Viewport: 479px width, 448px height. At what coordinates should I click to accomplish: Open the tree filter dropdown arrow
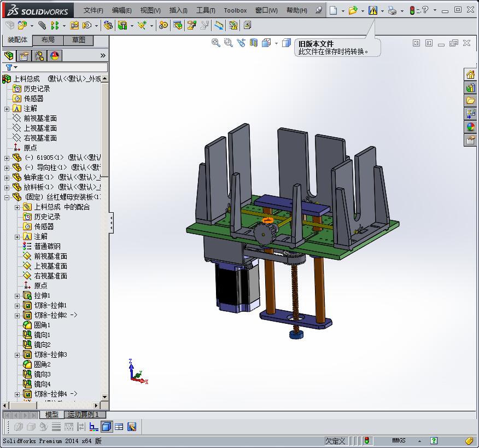tap(15, 67)
